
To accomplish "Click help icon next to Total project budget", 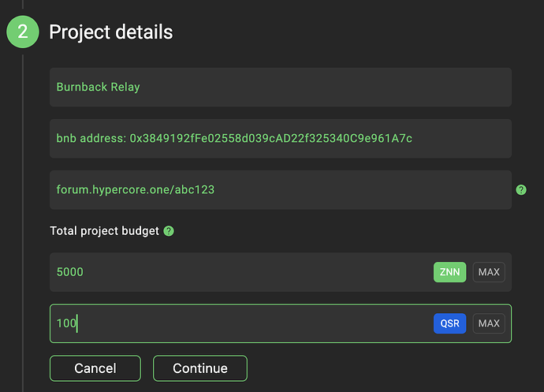I will (169, 231).
